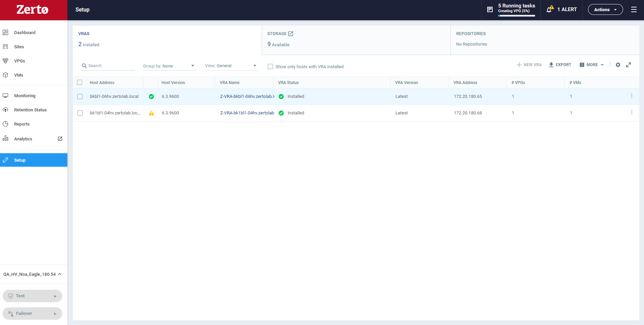Viewport: 644px width, 325px height.
Task: Switch to the STORAGE tab
Action: (356, 40)
